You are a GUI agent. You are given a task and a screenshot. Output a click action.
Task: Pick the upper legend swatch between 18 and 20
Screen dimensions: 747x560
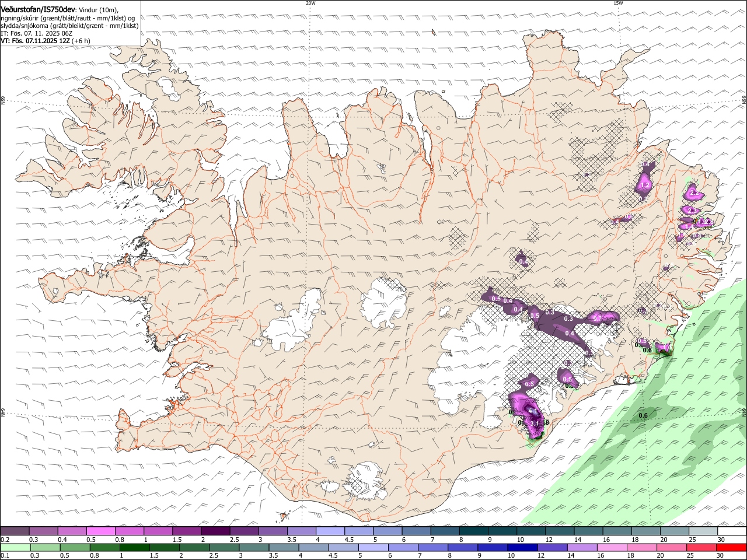click(x=646, y=531)
